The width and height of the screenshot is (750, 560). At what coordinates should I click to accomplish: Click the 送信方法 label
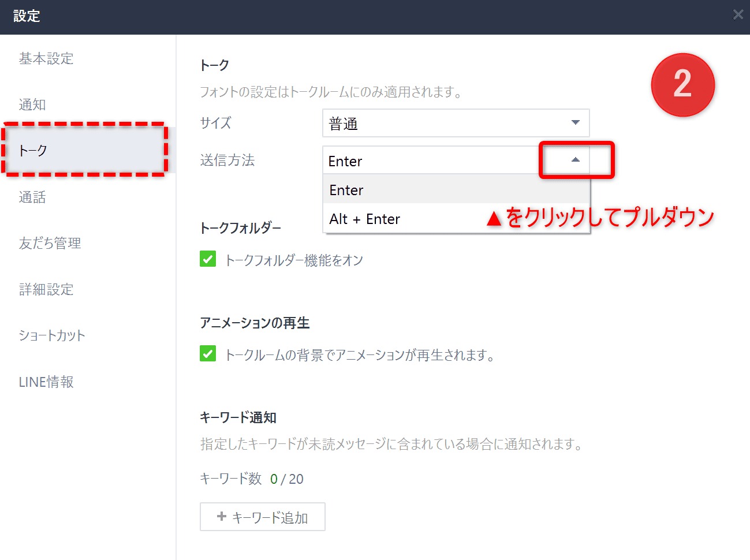(x=227, y=160)
